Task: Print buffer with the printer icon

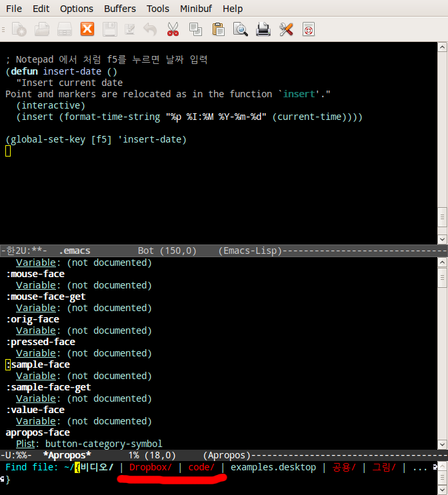Action: [x=263, y=29]
